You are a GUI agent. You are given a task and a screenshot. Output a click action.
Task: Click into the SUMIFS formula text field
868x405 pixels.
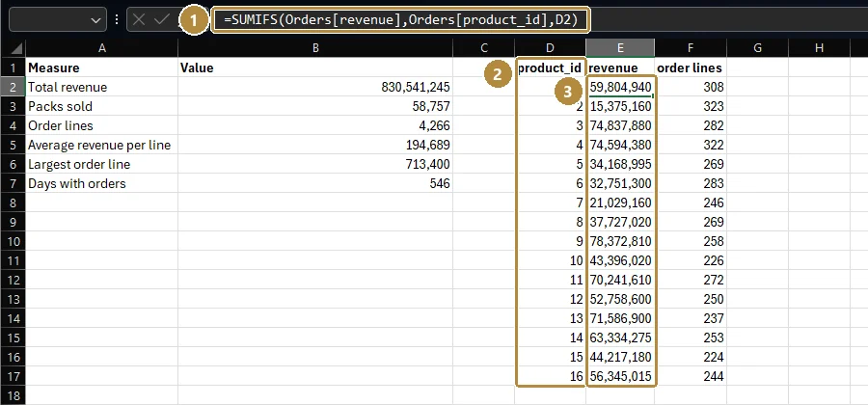(400, 20)
